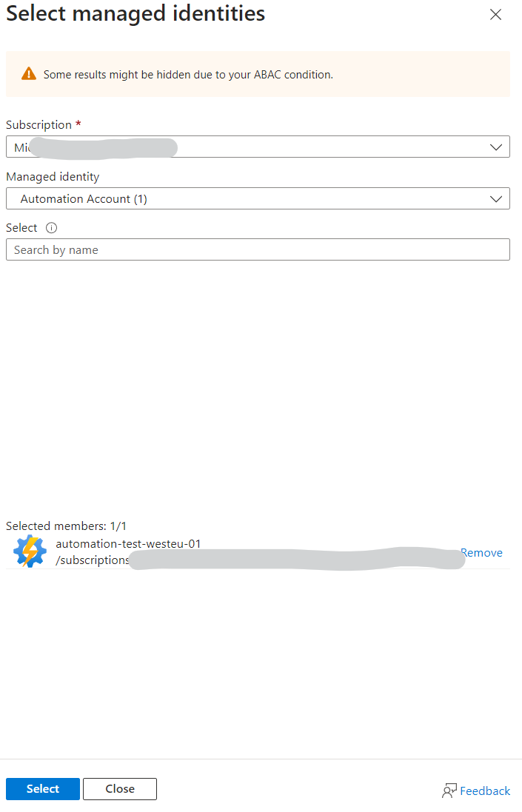This screenshot has width=522, height=812.
Task: Click the orange ABAC warning triangle icon
Action: [x=29, y=74]
